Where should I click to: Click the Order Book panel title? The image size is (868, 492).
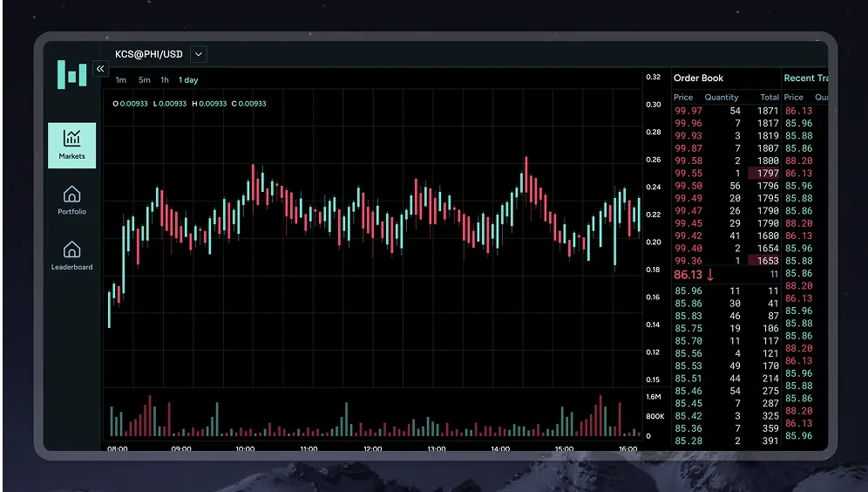699,79
